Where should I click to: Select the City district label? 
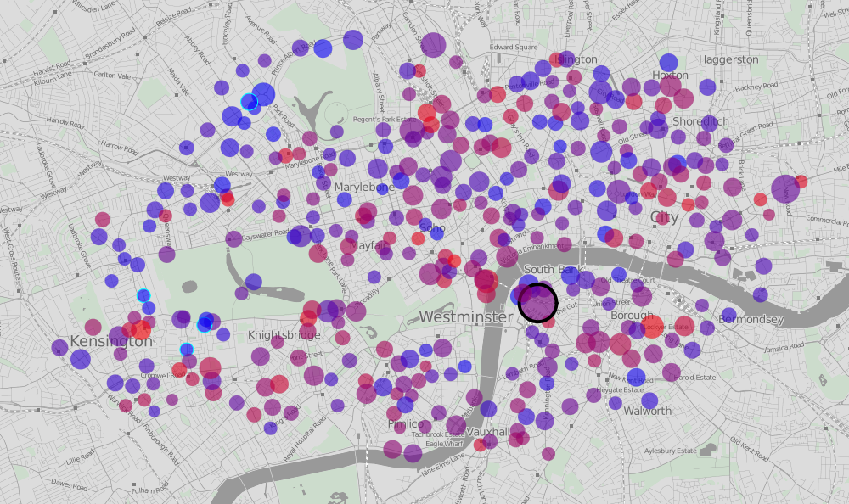point(664,217)
